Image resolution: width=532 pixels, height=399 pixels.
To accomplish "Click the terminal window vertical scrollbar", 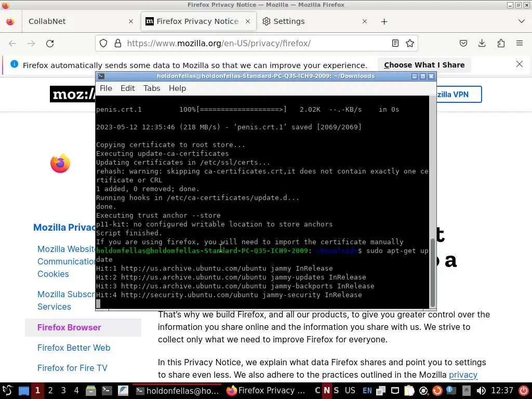I will [432, 272].
